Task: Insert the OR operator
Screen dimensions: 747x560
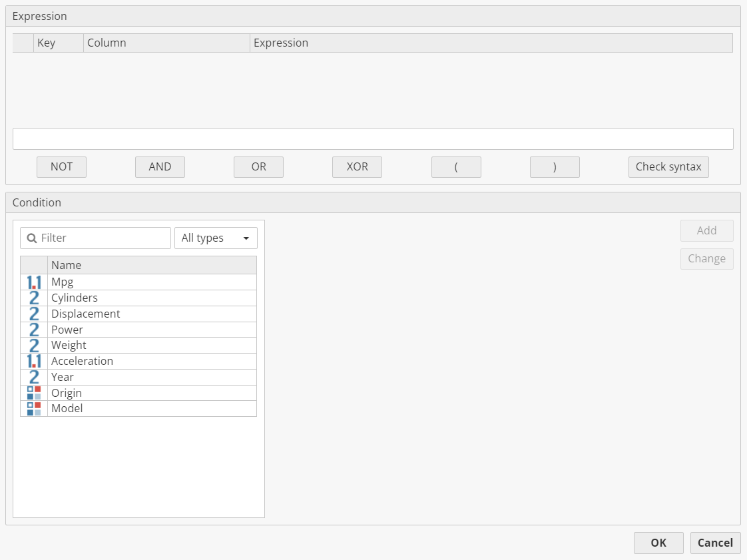Action: point(258,167)
